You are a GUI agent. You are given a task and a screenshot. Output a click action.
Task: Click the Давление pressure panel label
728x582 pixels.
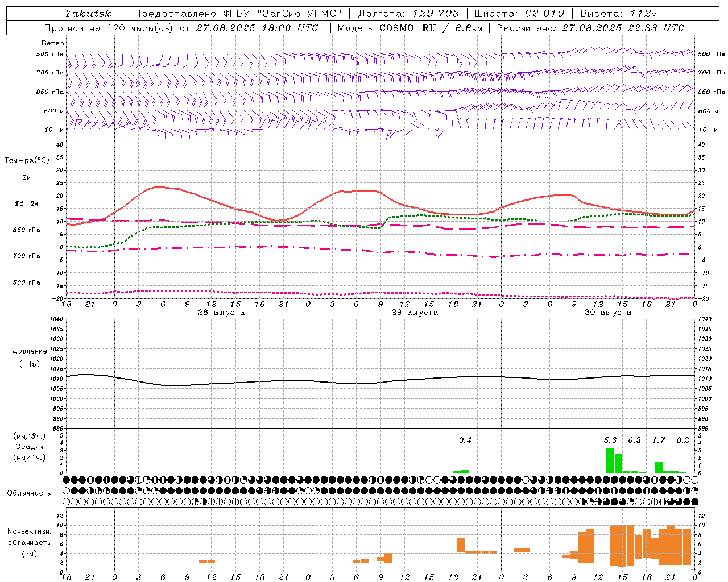30,351
